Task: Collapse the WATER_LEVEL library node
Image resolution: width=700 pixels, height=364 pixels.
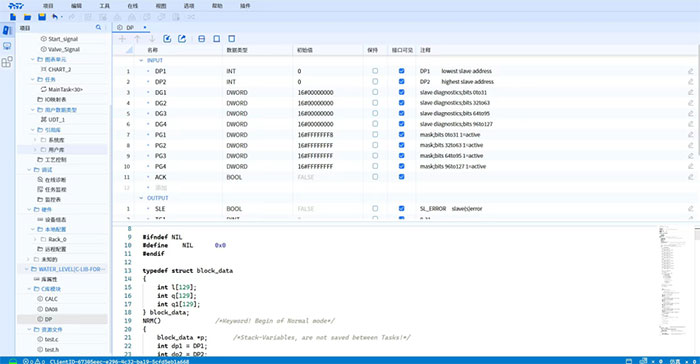Action: coord(26,269)
